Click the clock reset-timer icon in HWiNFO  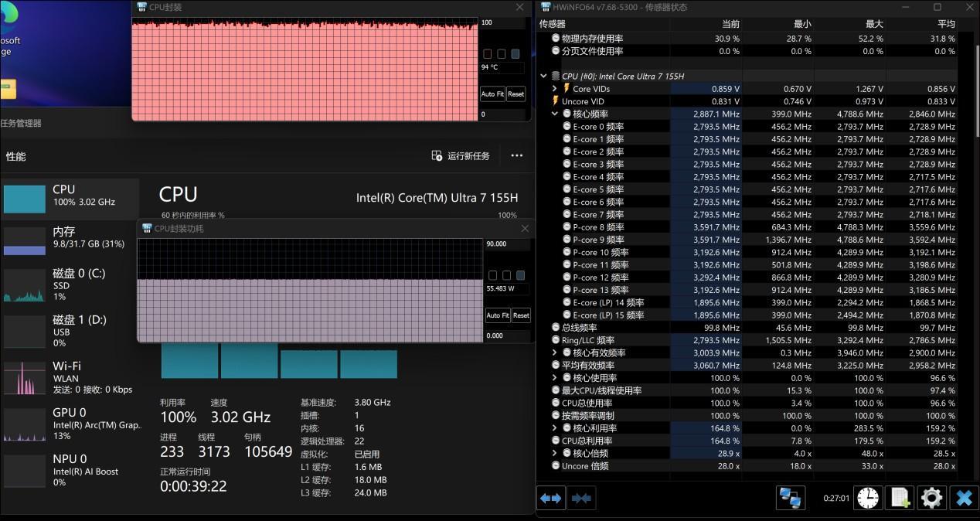click(868, 498)
